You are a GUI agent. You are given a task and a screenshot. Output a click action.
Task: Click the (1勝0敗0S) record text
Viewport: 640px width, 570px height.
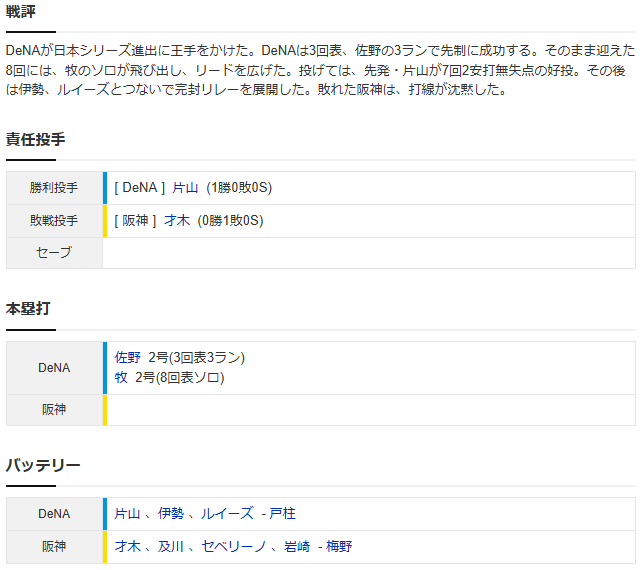(239, 188)
